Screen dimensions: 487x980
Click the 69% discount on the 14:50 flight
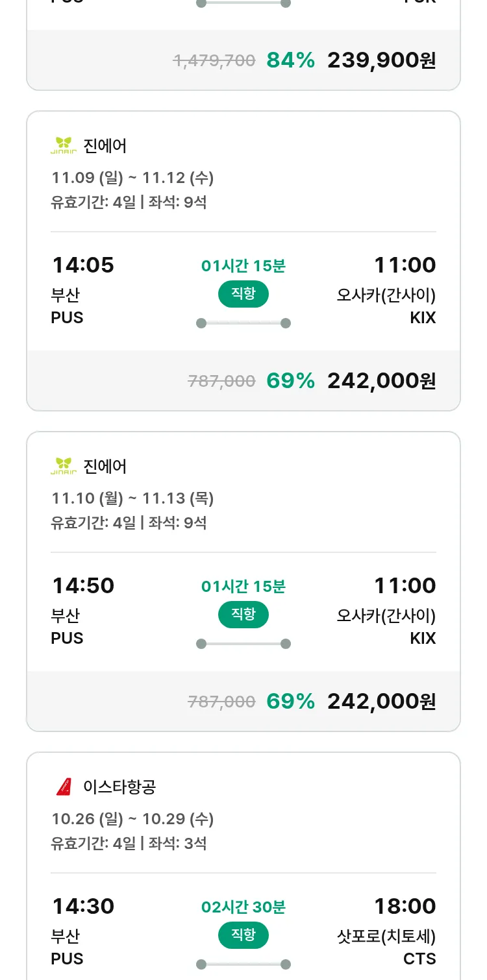pos(290,702)
